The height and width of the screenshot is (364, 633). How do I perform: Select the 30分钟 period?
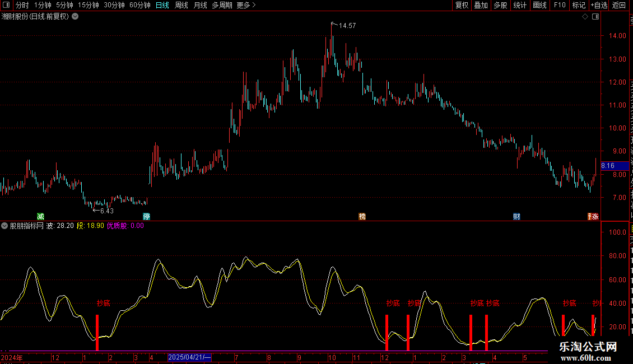114,5
